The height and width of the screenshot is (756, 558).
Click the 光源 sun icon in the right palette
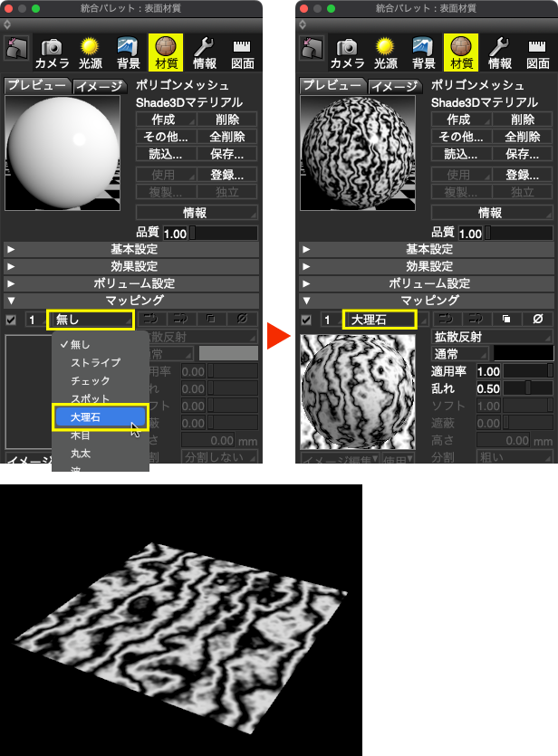385,53
